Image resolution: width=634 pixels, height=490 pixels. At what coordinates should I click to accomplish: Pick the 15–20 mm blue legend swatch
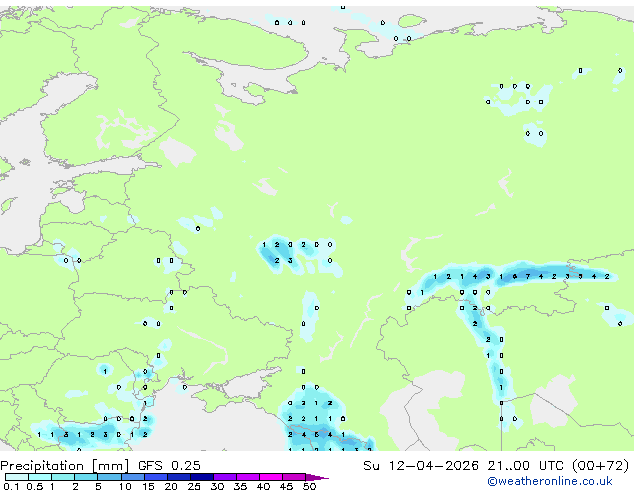[x=155, y=477]
